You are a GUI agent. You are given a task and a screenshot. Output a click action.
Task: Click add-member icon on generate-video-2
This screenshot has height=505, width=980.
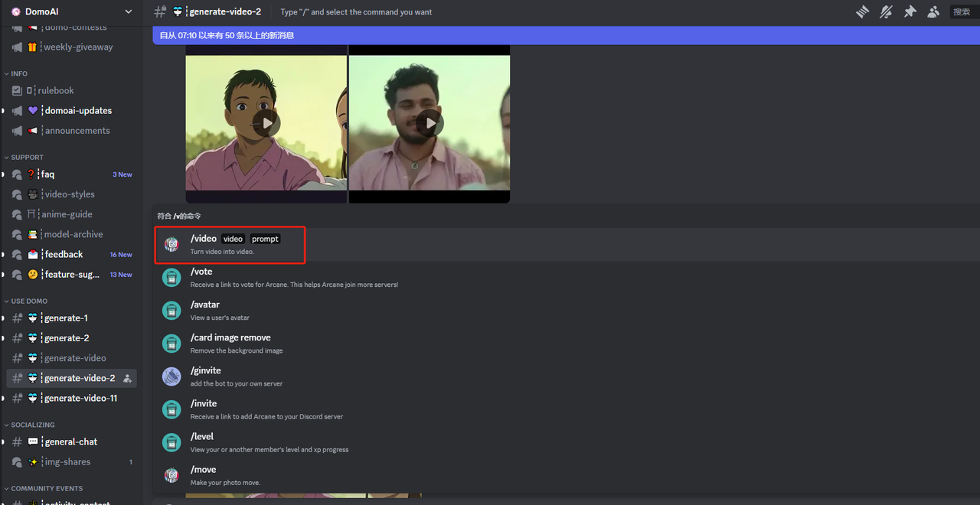(x=127, y=378)
